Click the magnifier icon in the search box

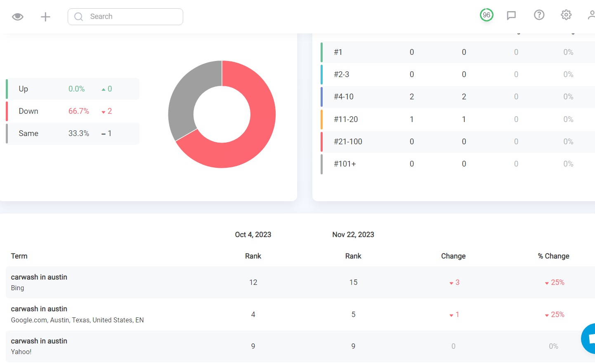[x=78, y=16]
